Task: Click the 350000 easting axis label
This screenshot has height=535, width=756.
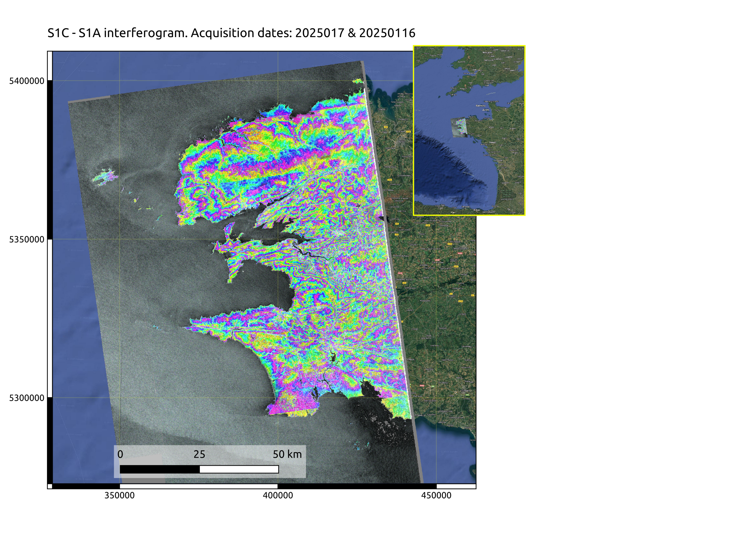Action: pyautogui.click(x=119, y=495)
